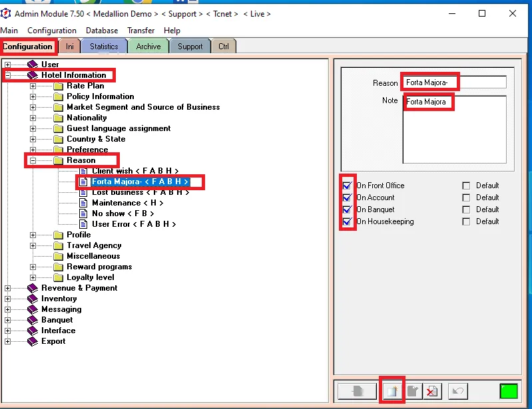Viewport: 532px width, 409px height.
Task: Expand the Travel Agency folder
Action: pyautogui.click(x=33, y=245)
